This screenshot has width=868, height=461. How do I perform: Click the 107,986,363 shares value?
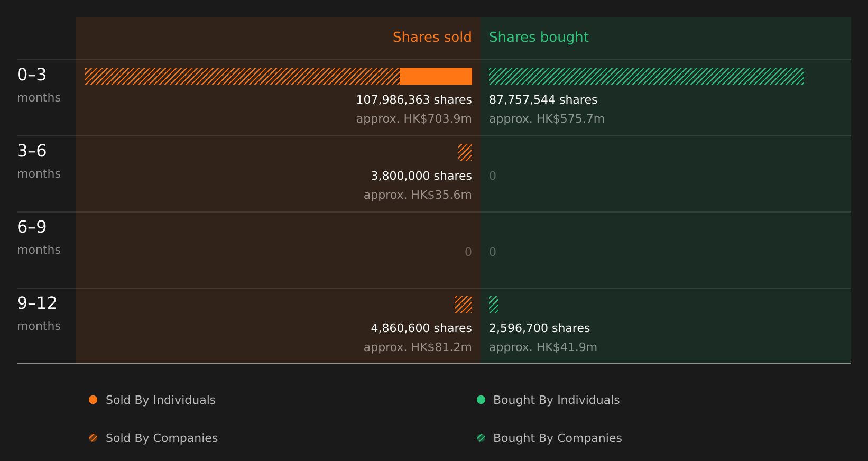pos(414,100)
